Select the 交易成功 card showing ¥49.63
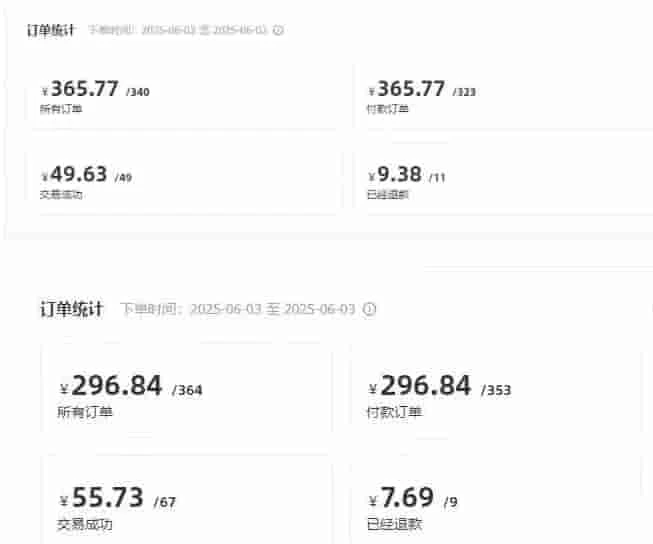653x544 pixels. point(183,182)
